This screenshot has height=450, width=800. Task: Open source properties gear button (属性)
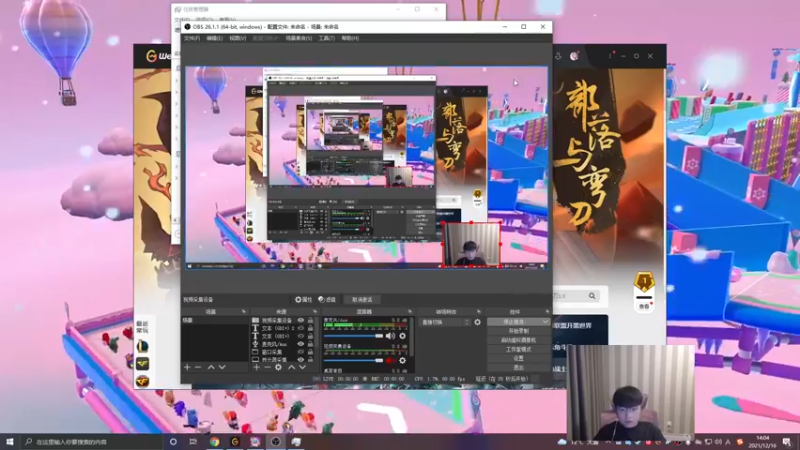click(x=303, y=299)
